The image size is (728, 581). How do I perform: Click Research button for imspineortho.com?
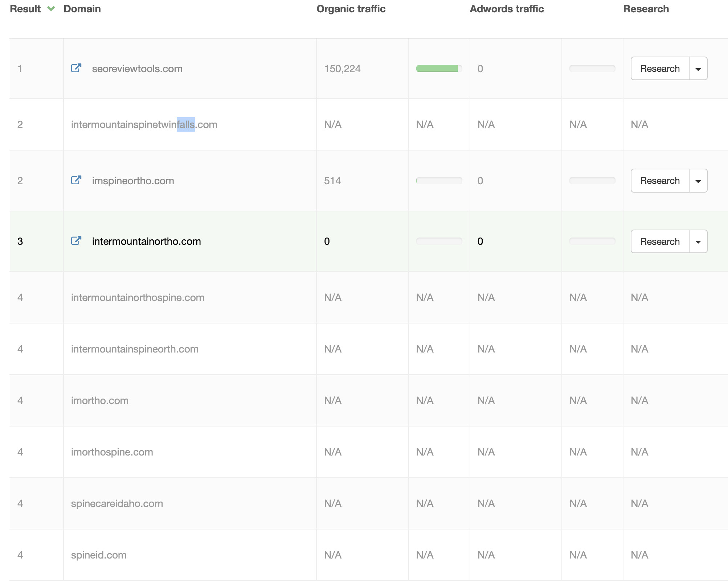[659, 181]
